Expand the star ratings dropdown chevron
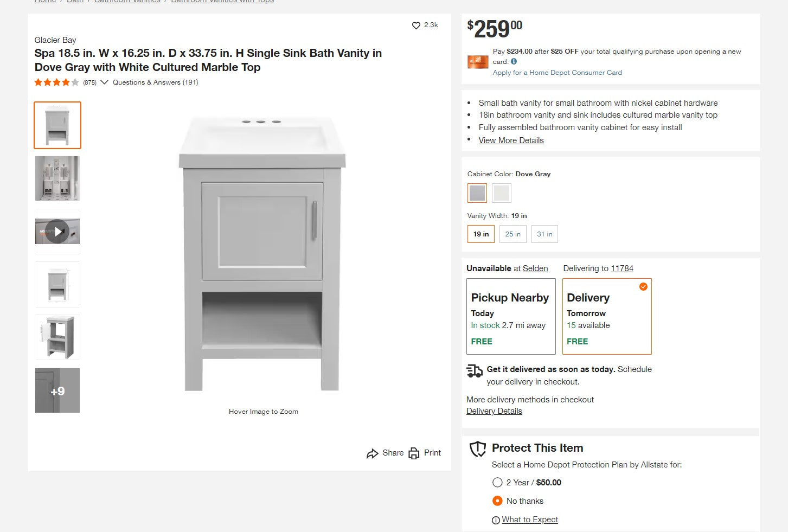Screen dimensions: 788x532 104,82
